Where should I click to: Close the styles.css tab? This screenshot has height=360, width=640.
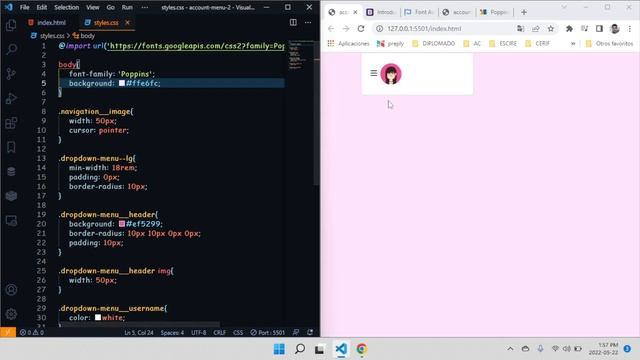127,22
